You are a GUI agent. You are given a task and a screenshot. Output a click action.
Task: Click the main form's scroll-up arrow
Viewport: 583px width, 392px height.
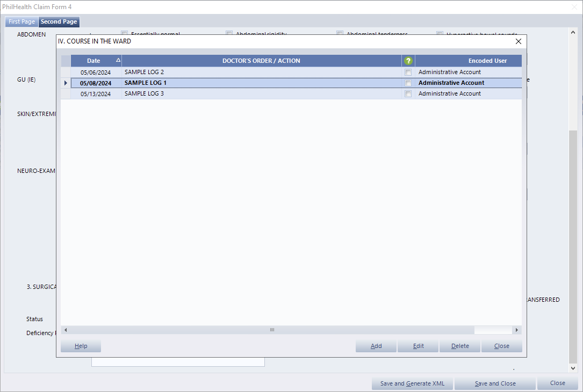573,32
